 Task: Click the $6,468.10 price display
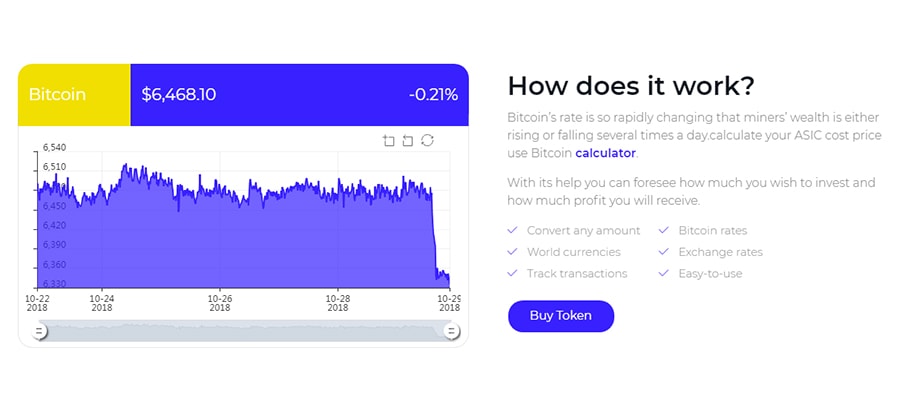coord(179,95)
